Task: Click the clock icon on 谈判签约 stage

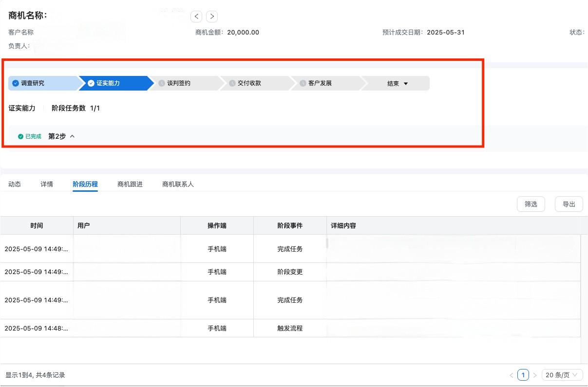Action: tap(161, 83)
